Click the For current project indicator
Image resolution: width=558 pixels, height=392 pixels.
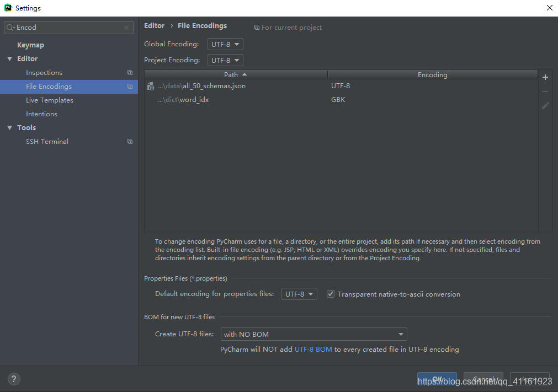[288, 27]
